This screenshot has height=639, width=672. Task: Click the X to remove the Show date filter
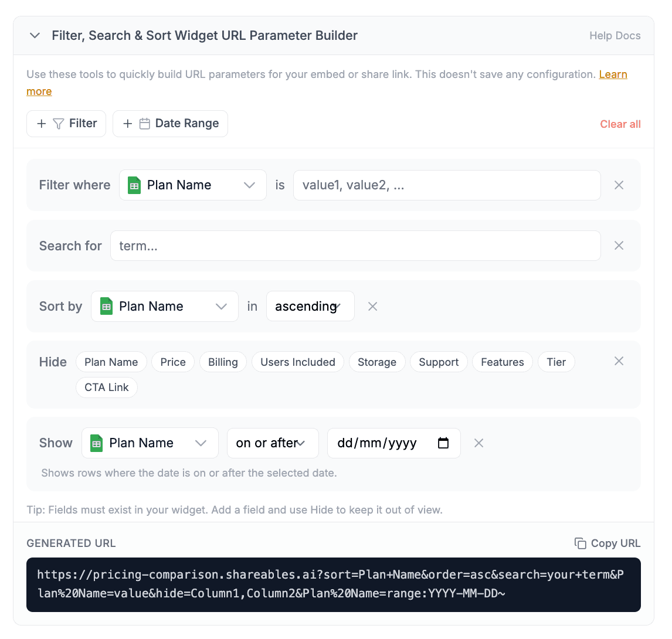478,443
